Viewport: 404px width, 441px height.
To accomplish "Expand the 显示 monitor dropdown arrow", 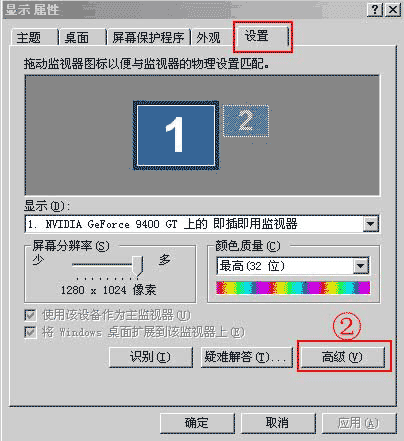I will (371, 224).
